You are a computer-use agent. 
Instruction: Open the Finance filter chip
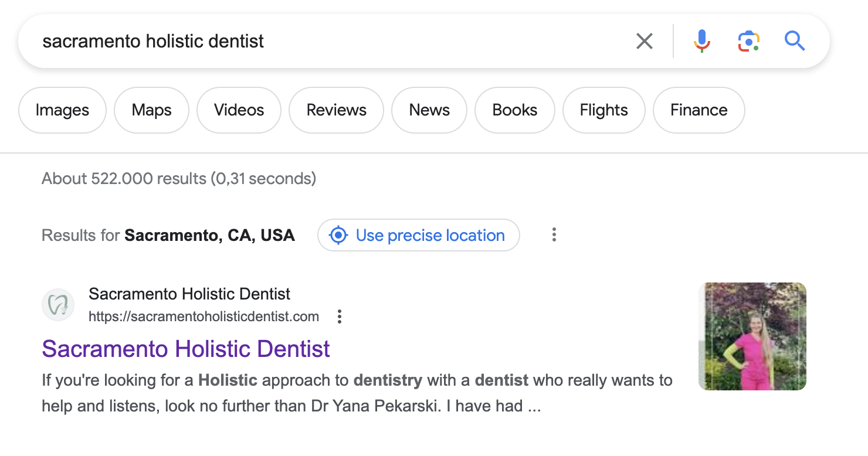coord(699,110)
